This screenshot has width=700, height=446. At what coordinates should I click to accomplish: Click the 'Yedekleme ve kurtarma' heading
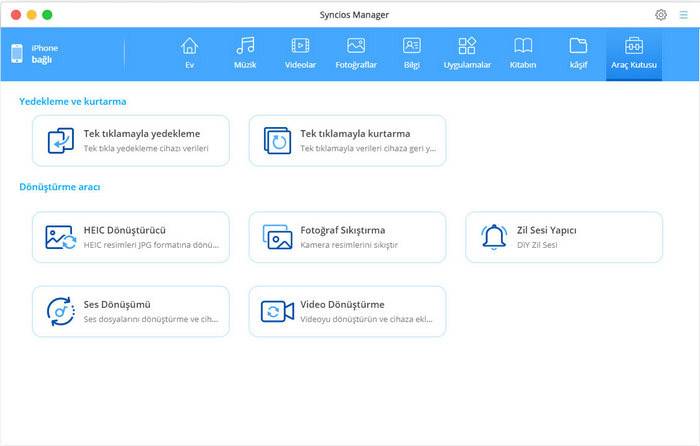[72, 101]
